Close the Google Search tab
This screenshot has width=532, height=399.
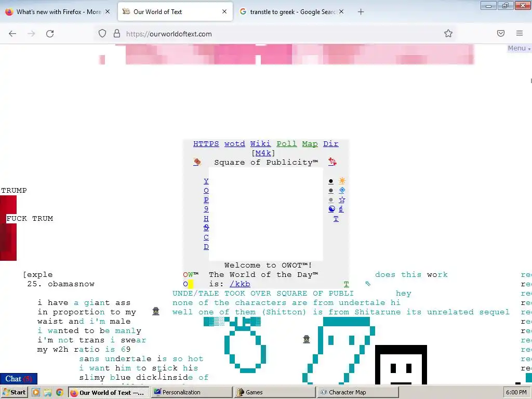pos(341,11)
